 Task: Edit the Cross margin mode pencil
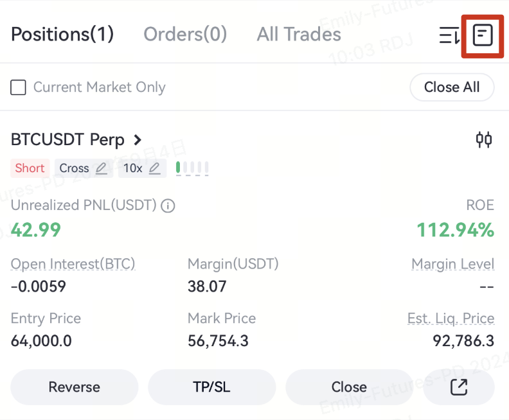click(102, 168)
